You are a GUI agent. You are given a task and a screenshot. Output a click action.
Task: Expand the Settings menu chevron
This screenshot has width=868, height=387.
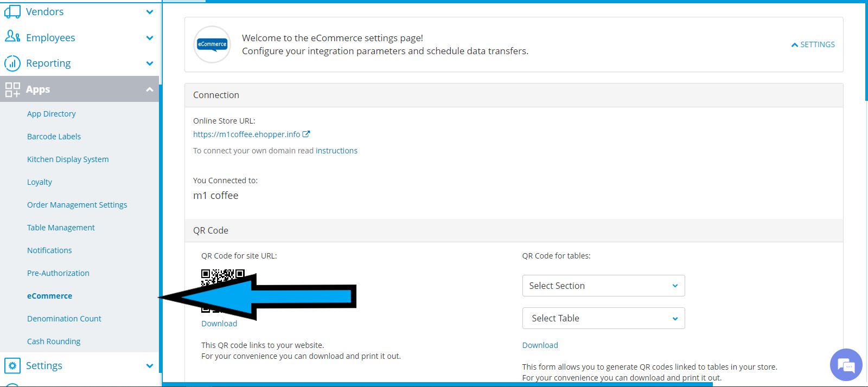[x=150, y=366]
